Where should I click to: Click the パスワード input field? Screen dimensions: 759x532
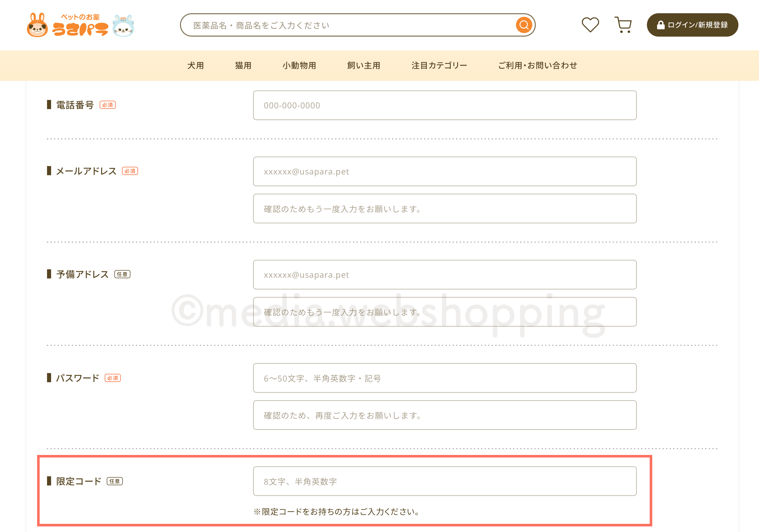(x=445, y=378)
